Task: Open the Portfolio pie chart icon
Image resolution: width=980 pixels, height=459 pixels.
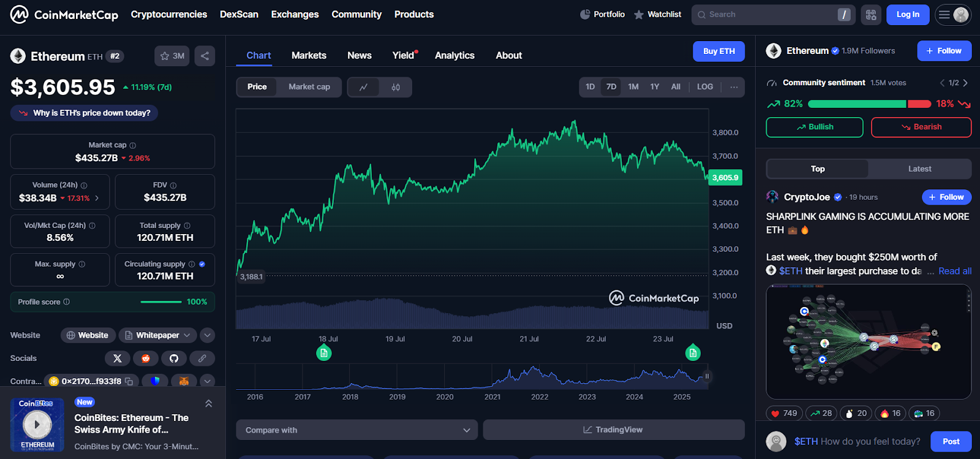Action: tap(585, 14)
